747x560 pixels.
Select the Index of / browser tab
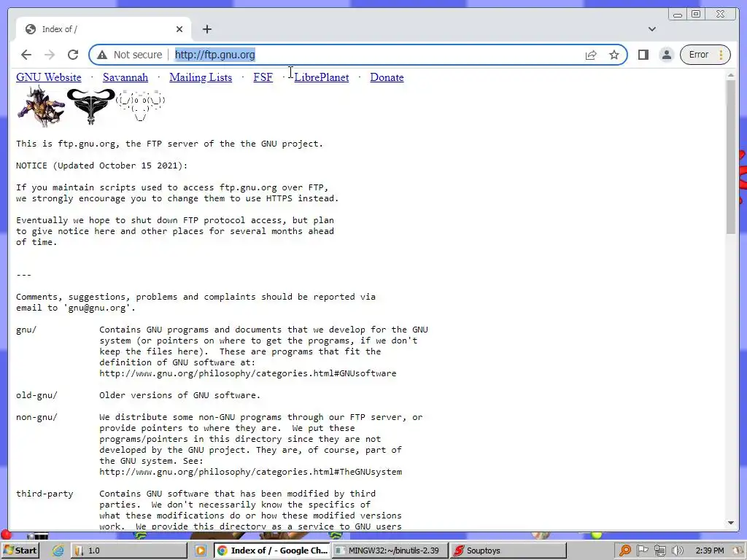[104, 29]
